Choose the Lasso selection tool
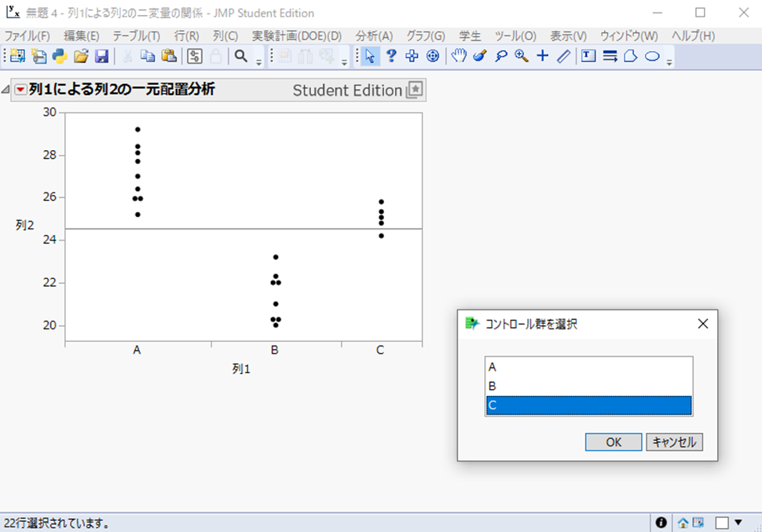Viewport: 762px width, 532px height. [x=500, y=56]
